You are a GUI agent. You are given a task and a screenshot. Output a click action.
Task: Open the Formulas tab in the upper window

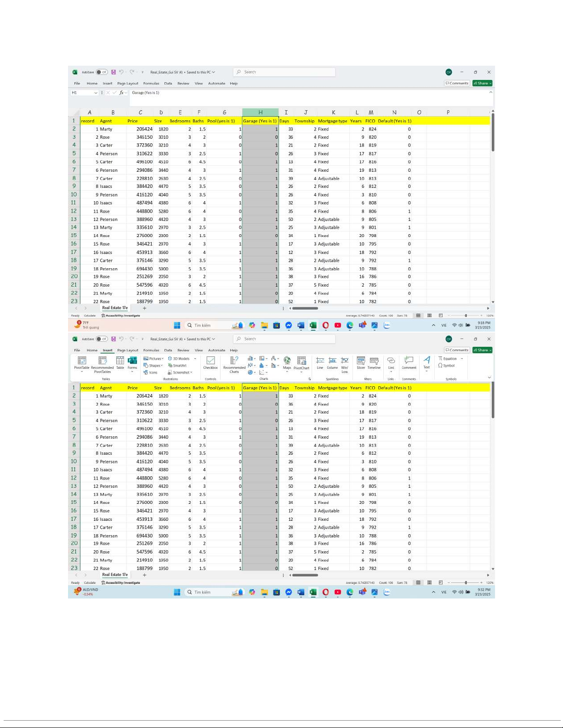click(151, 84)
